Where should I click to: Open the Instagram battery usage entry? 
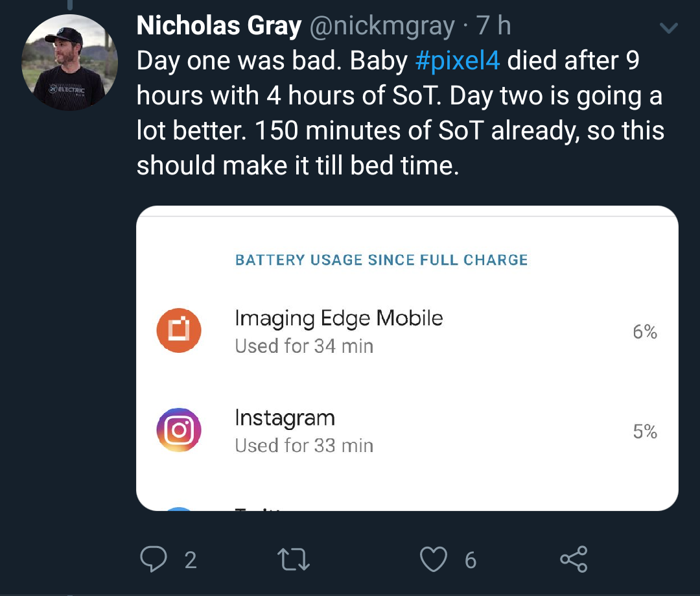point(407,431)
